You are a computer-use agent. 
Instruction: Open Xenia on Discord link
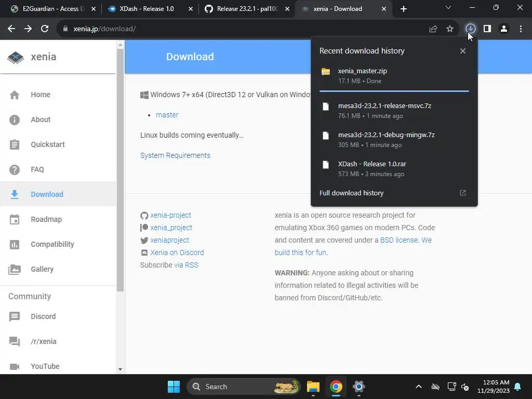[x=177, y=253]
